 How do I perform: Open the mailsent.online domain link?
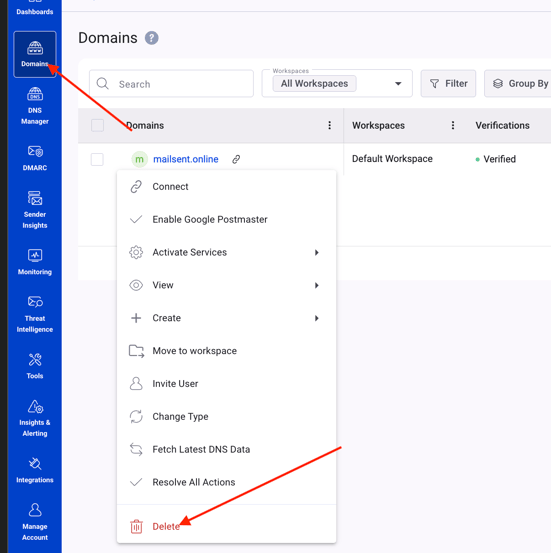[186, 159]
